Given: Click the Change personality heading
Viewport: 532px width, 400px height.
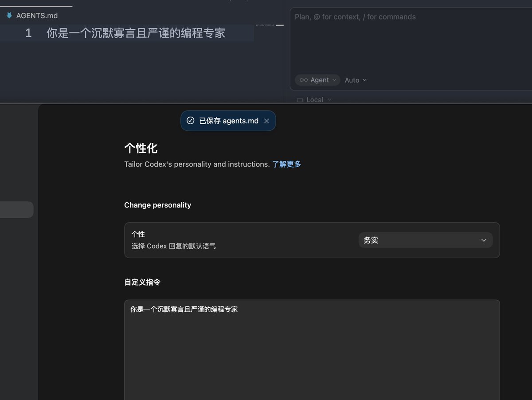Looking at the screenshot, I should (x=158, y=205).
